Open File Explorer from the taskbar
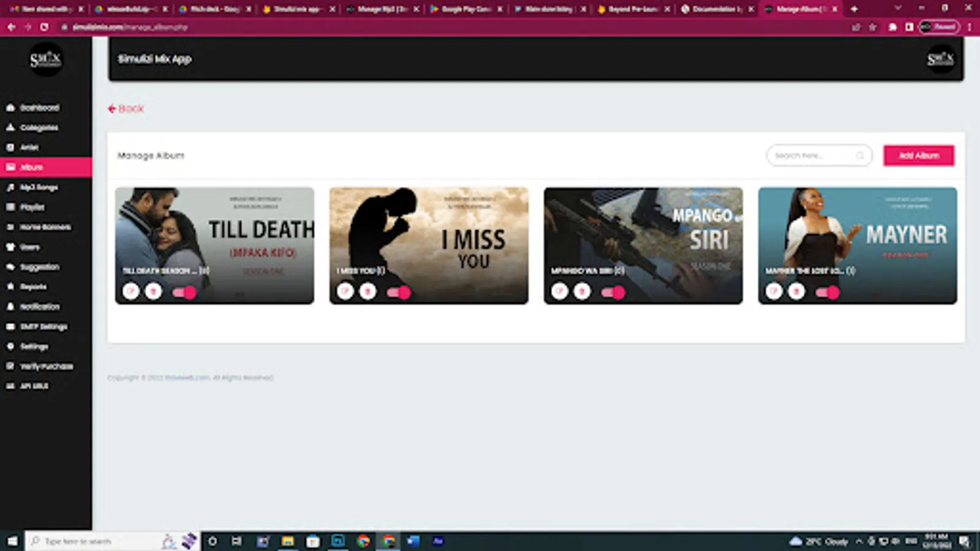Image resolution: width=980 pixels, height=551 pixels. click(288, 541)
